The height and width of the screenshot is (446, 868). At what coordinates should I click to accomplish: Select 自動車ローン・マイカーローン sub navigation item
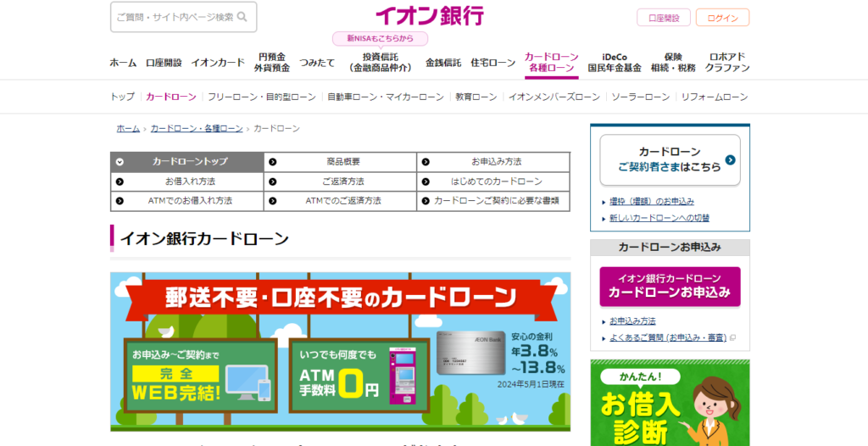click(x=386, y=97)
